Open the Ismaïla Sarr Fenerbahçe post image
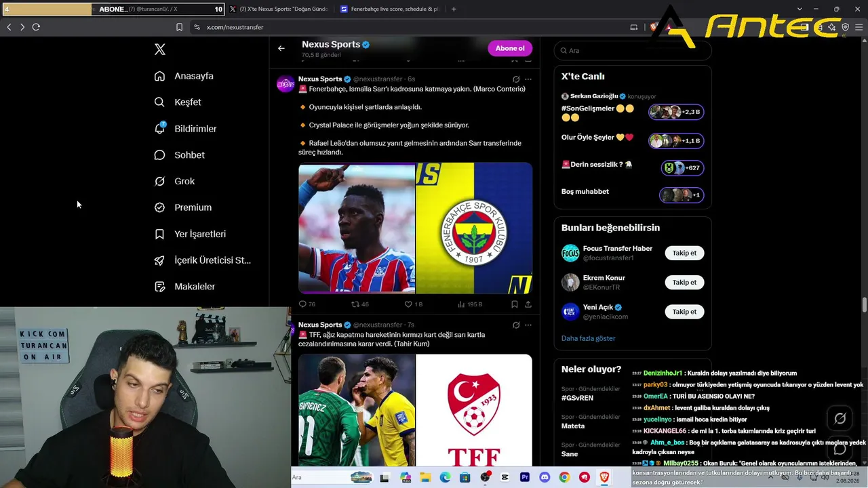The height and width of the screenshot is (488, 868). tap(415, 228)
